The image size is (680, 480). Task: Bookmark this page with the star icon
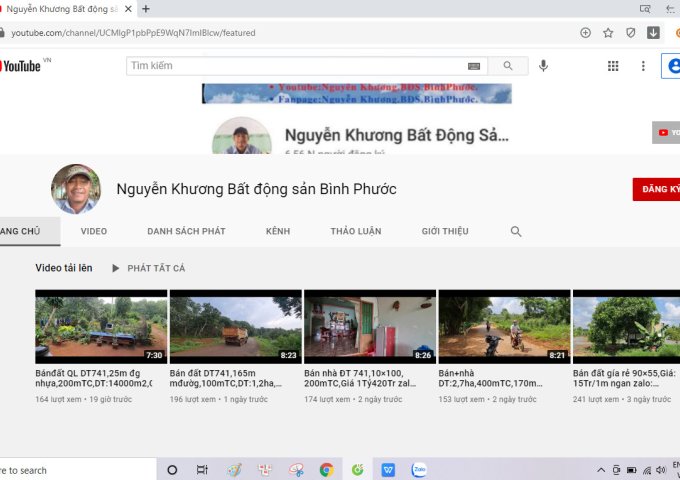(608, 33)
